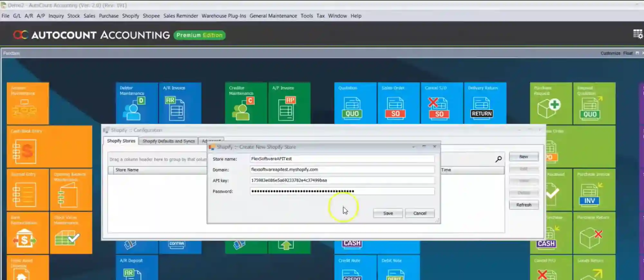
Task: Open the Cancel S/O tile
Action: click(x=441, y=103)
